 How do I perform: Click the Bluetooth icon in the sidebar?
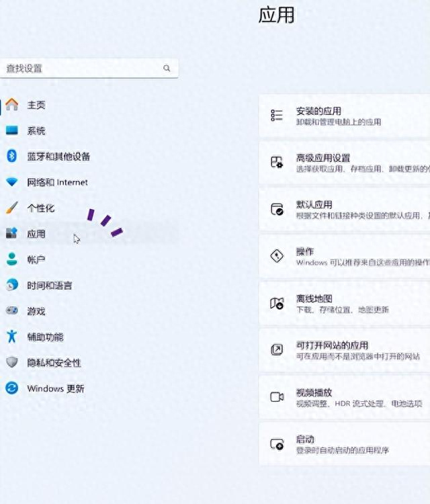[x=12, y=156]
